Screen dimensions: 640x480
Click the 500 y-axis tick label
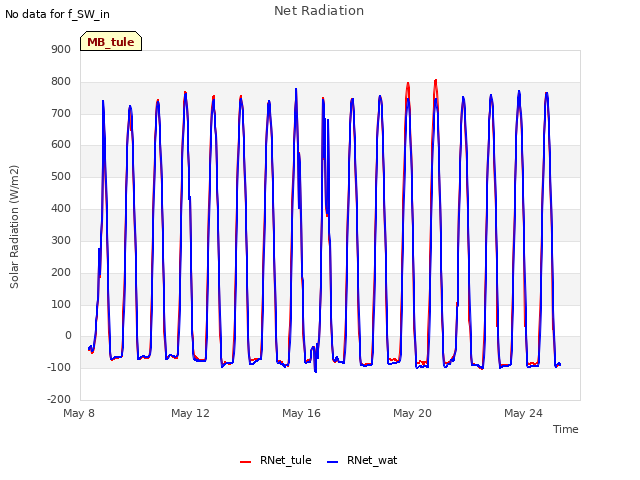pyautogui.click(x=61, y=177)
